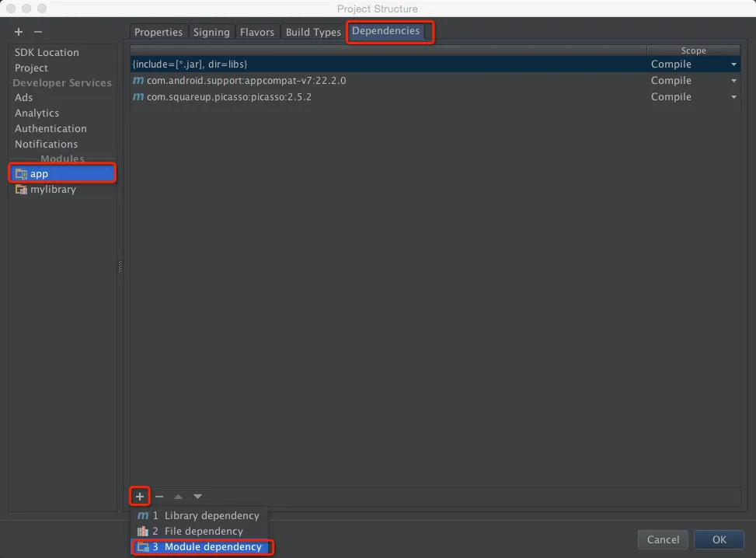Switch to the Signing tab
This screenshot has width=756, height=558.
(211, 32)
